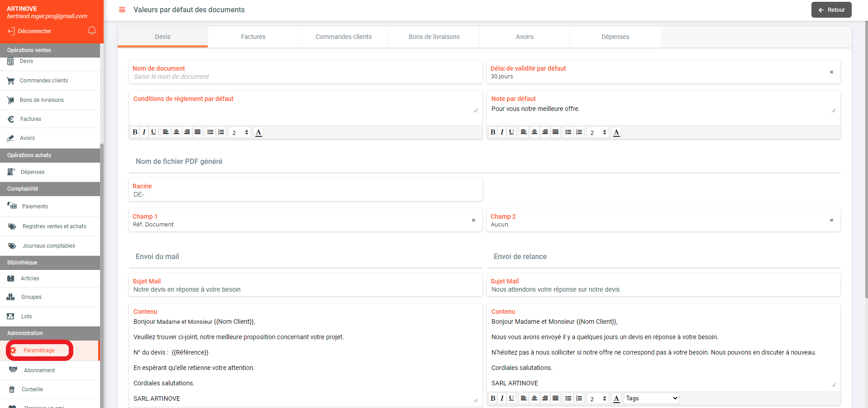
Task: Switch to the Factures tab
Action: coord(253,37)
